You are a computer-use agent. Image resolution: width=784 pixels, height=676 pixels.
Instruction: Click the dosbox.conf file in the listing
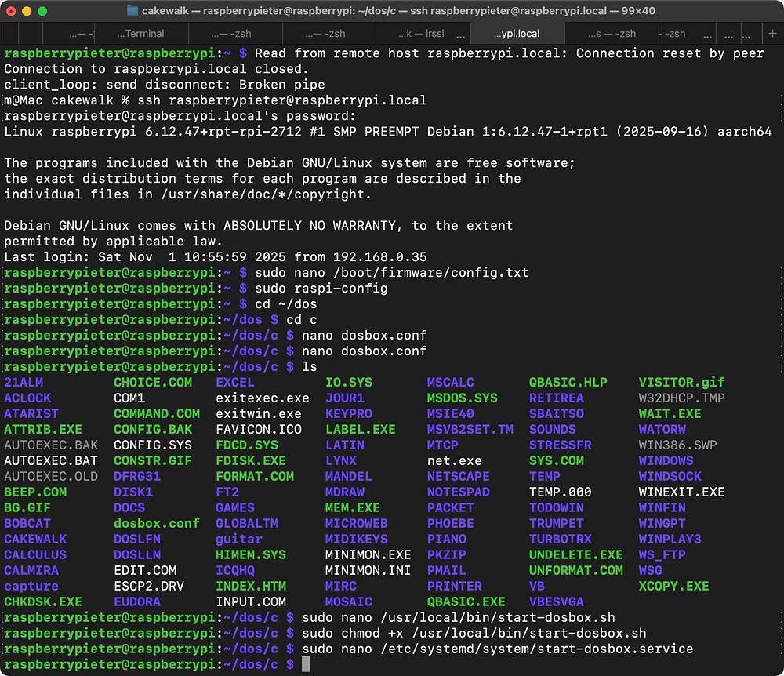click(157, 524)
